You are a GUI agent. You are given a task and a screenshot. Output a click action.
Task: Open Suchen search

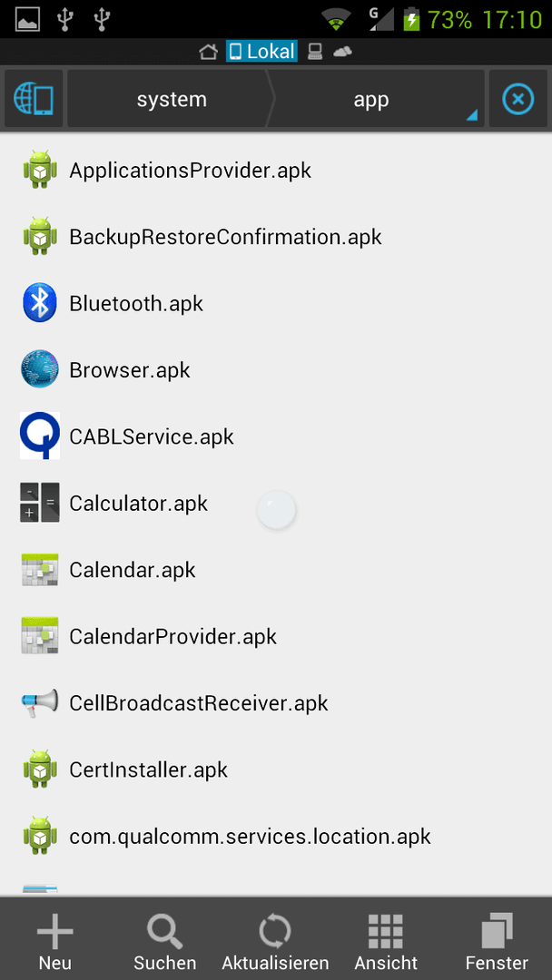pyautogui.click(x=165, y=941)
